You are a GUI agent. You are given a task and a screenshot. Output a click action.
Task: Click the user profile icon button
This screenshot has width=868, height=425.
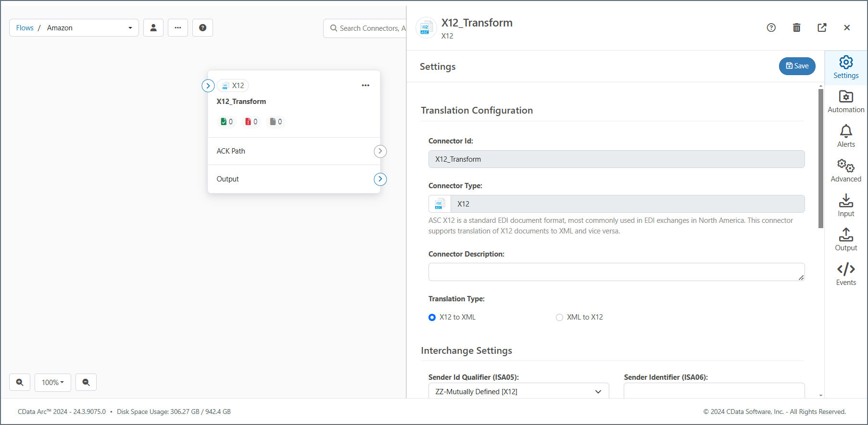[153, 28]
